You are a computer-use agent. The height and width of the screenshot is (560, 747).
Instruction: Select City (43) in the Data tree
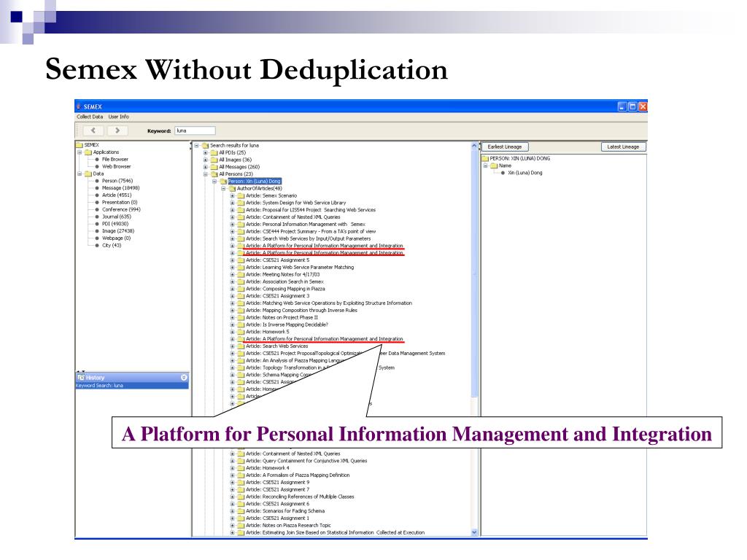(112, 245)
